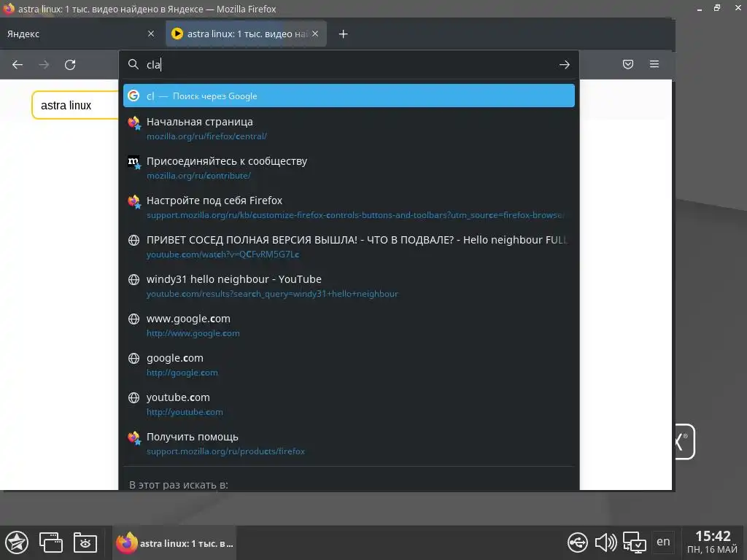Click the forward navigation arrow

pyautogui.click(x=44, y=64)
